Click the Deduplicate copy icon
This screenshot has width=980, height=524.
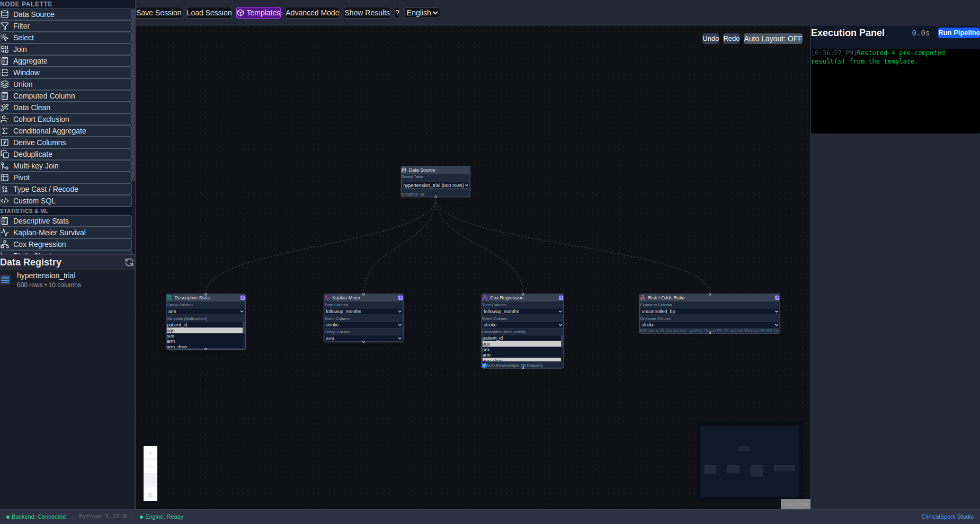5,154
